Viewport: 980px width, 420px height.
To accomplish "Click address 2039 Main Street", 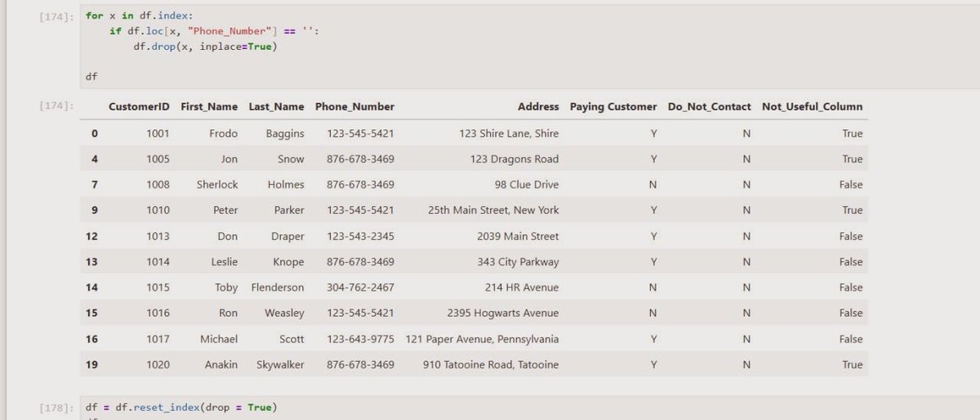I will click(518, 236).
